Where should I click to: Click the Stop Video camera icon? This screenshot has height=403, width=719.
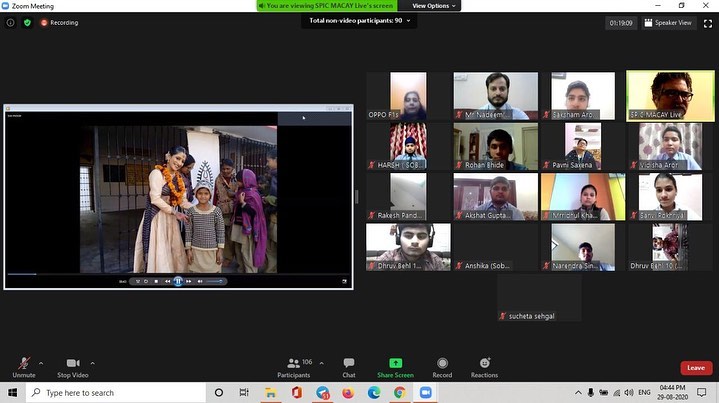pyautogui.click(x=72, y=363)
